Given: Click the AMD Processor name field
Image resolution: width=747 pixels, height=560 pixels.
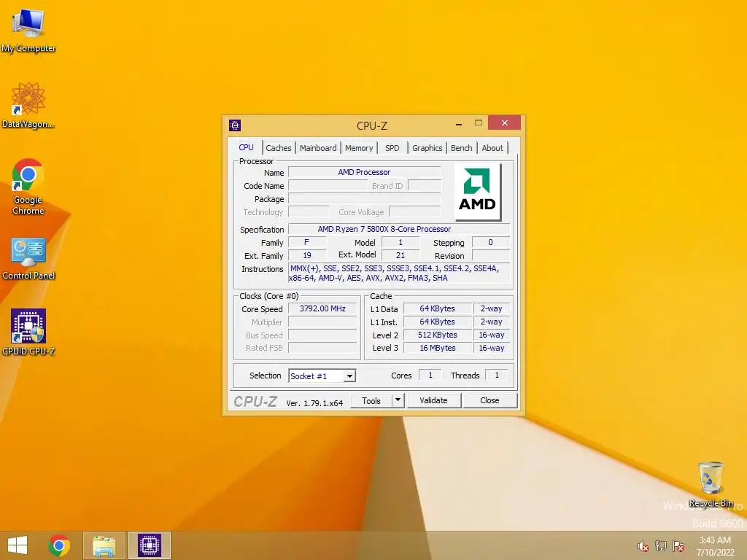Looking at the screenshot, I should tap(365, 172).
